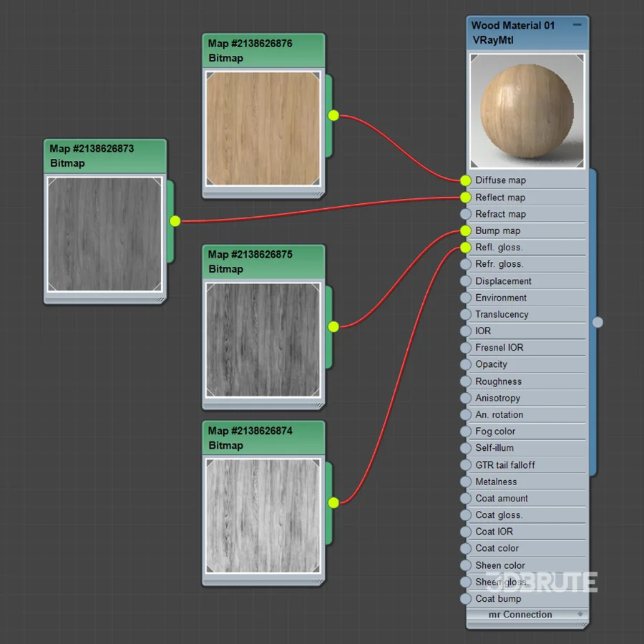The image size is (644, 644).
Task: Click the Refract map input socket
Action: 466,214
